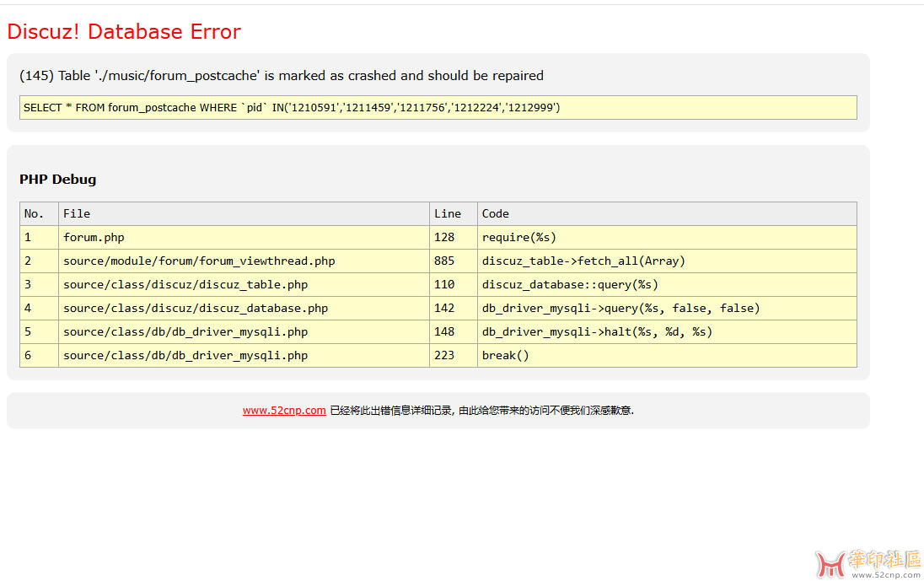This screenshot has width=924, height=581.
Task: Select the forum_viewthread.php file path cell
Action: pyautogui.click(x=244, y=261)
